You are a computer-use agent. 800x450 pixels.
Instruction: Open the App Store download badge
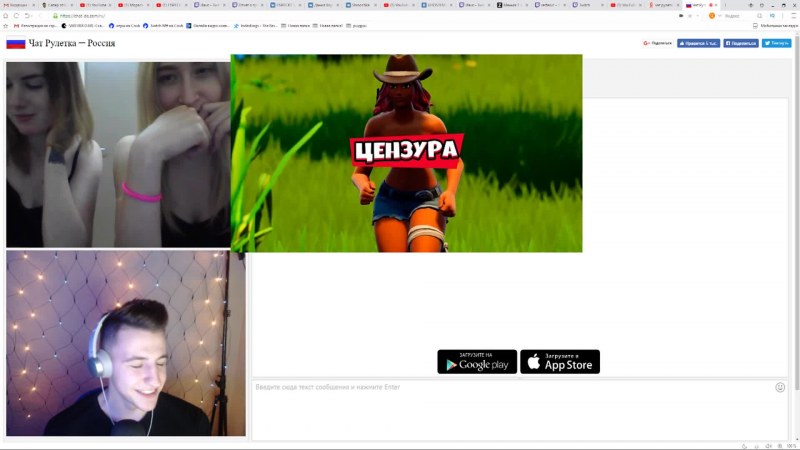point(560,362)
